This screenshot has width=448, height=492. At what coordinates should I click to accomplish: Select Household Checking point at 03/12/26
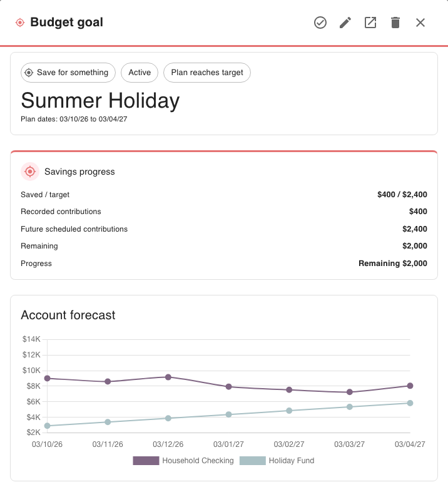pyautogui.click(x=168, y=377)
